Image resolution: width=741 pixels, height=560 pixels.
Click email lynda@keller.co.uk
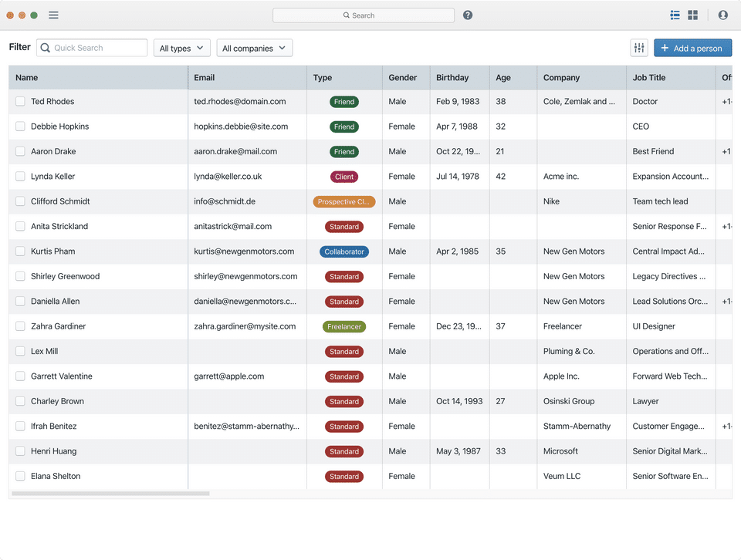click(x=228, y=177)
